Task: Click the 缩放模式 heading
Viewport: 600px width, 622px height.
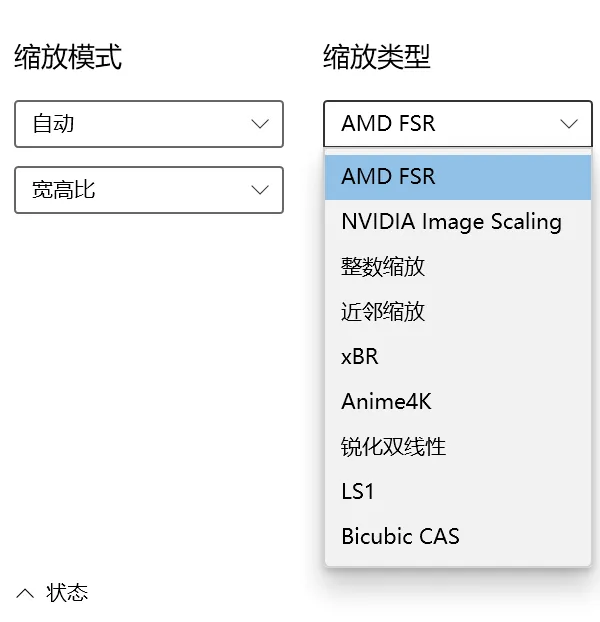Action: pos(68,57)
